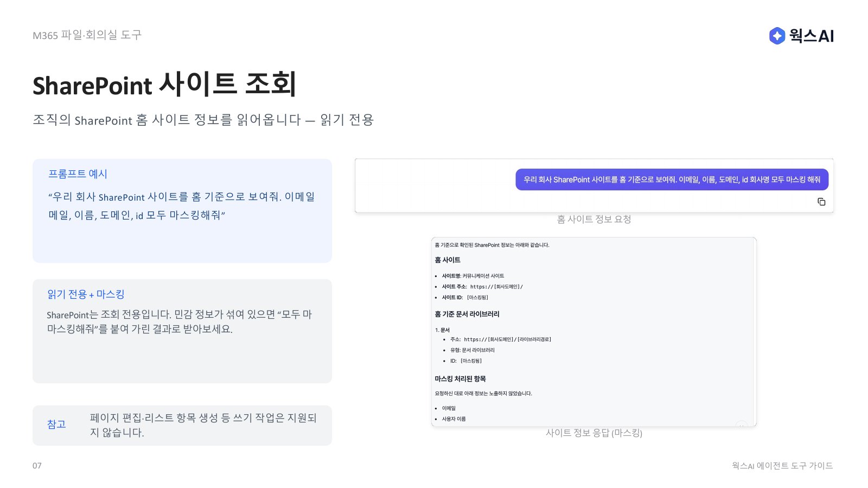Click the '마스킹 처리된 항목' heading
868x488 pixels.
pos(460,379)
